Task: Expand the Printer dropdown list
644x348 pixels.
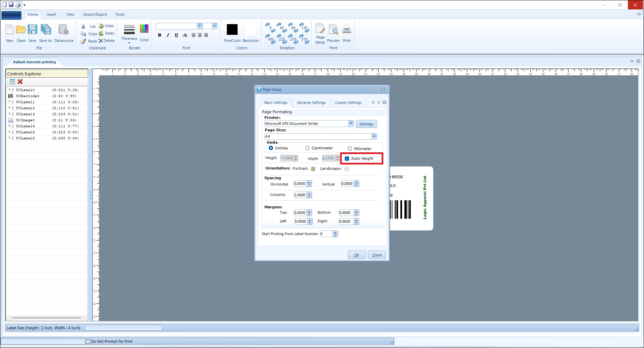Action: [351, 124]
